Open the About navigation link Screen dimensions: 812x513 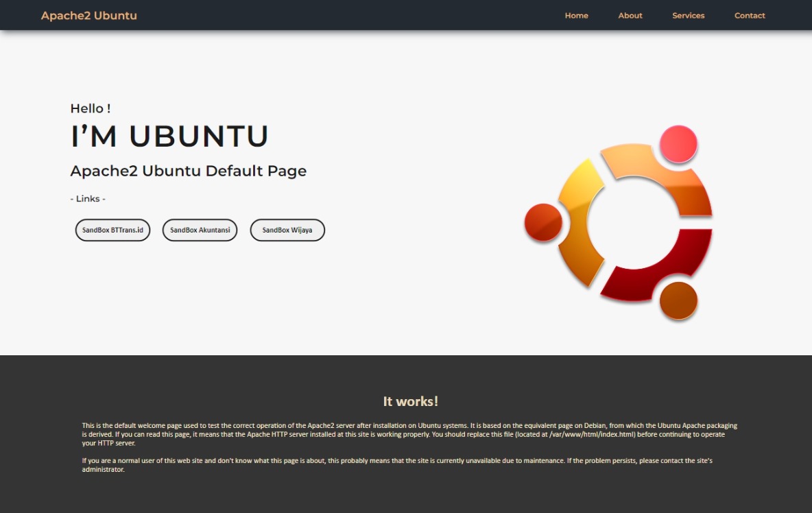tap(630, 15)
